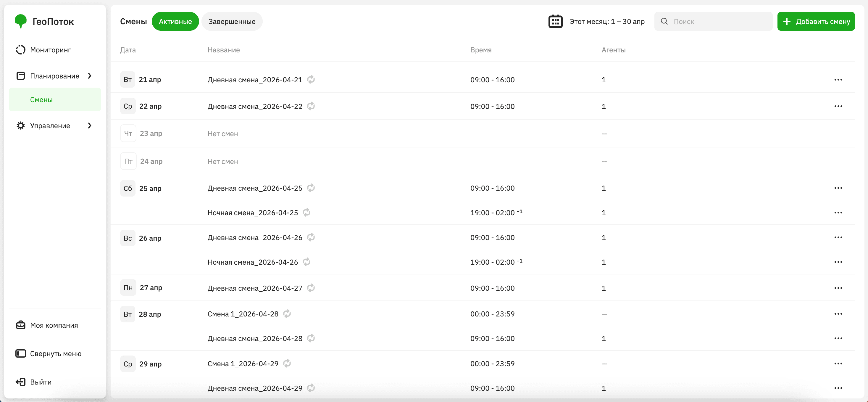
Task: Open three-dot menu for Дневная смена_2026-04-28
Action: coord(838,338)
